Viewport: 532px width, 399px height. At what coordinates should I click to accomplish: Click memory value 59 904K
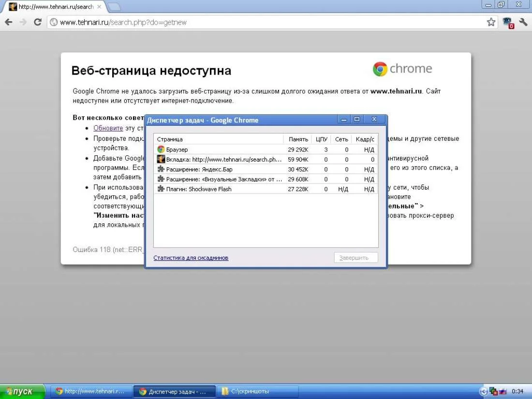point(298,160)
